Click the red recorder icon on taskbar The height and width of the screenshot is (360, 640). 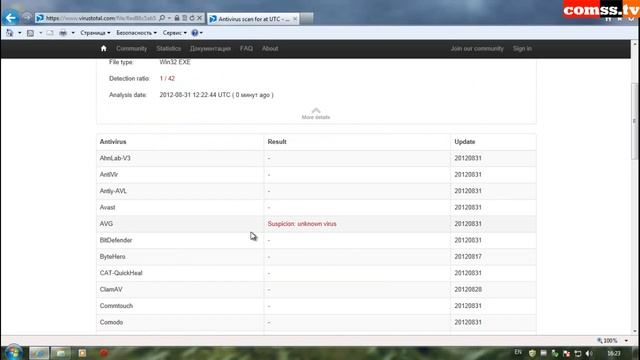pos(104,353)
